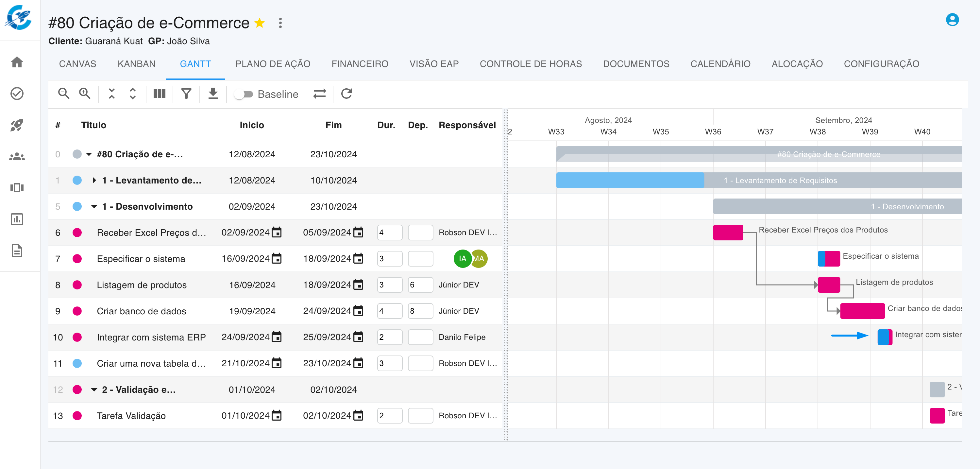The image size is (980, 469).
Task: Collapse all rows with toolbar icon
Action: tap(111, 94)
